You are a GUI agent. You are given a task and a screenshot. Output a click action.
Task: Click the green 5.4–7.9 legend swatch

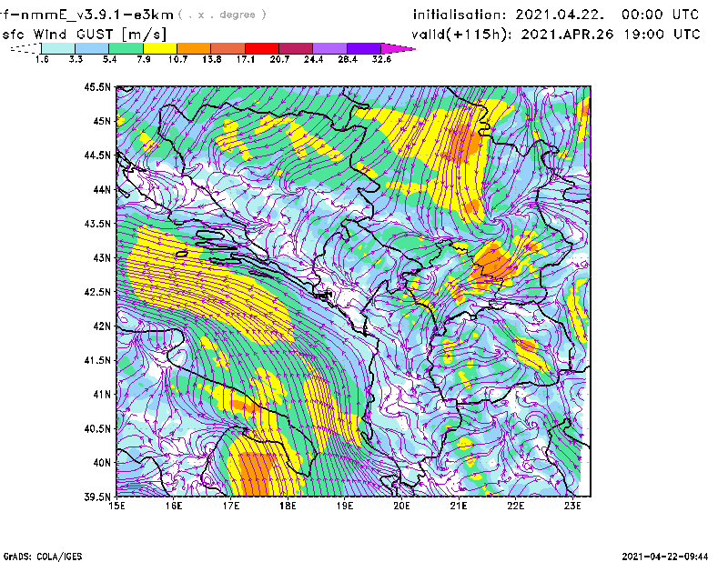(126, 48)
